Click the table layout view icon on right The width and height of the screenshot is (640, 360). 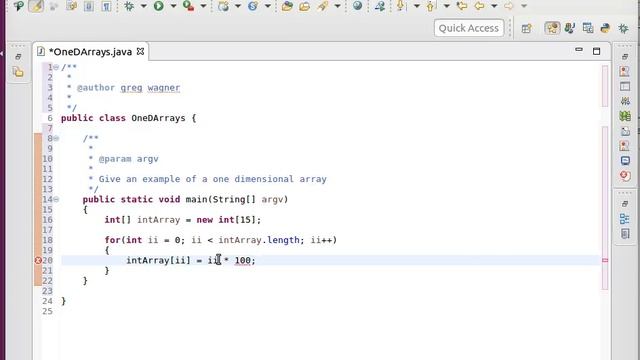(x=624, y=87)
